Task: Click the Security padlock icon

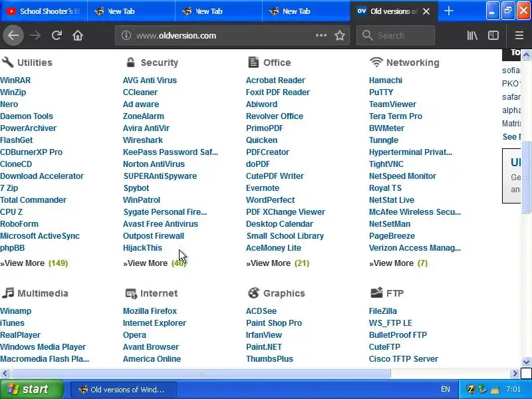Action: click(x=130, y=62)
